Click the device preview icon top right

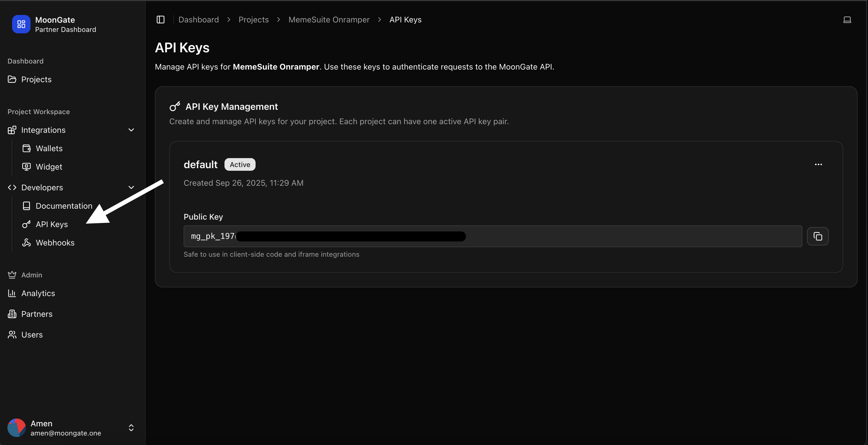pos(847,20)
